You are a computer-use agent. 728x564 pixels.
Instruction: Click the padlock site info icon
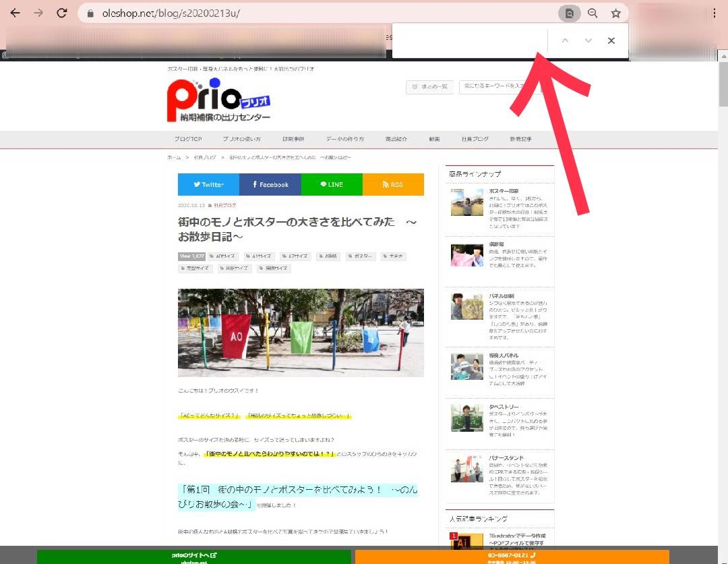click(x=90, y=13)
